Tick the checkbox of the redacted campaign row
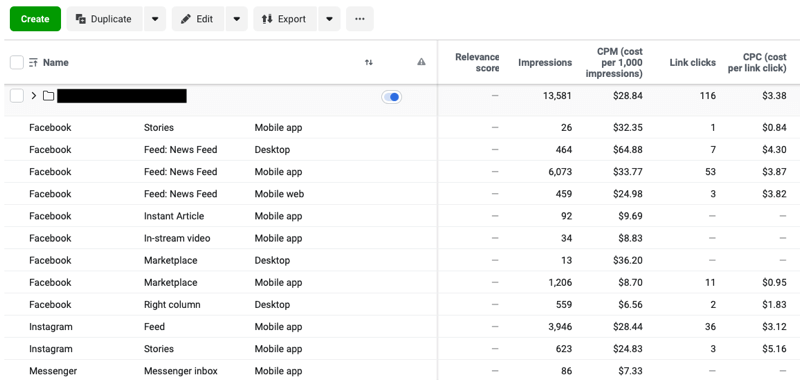Image resolution: width=800 pixels, height=380 pixels. [x=17, y=95]
